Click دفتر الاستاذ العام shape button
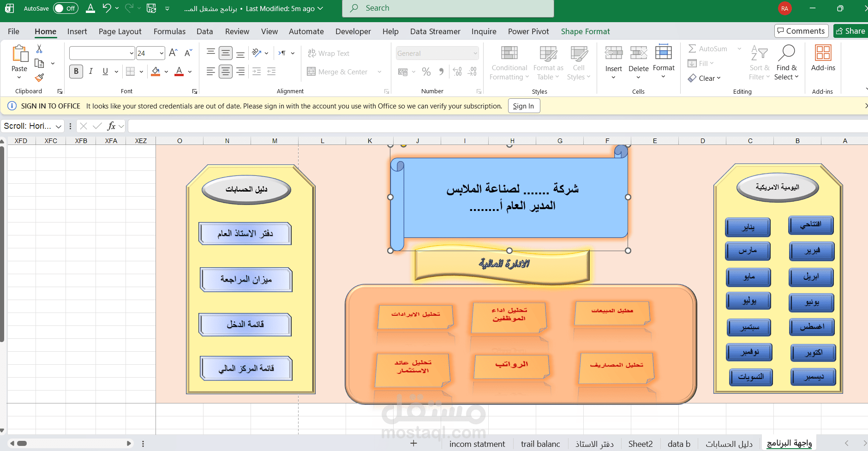This screenshot has width=868, height=451. (x=245, y=234)
